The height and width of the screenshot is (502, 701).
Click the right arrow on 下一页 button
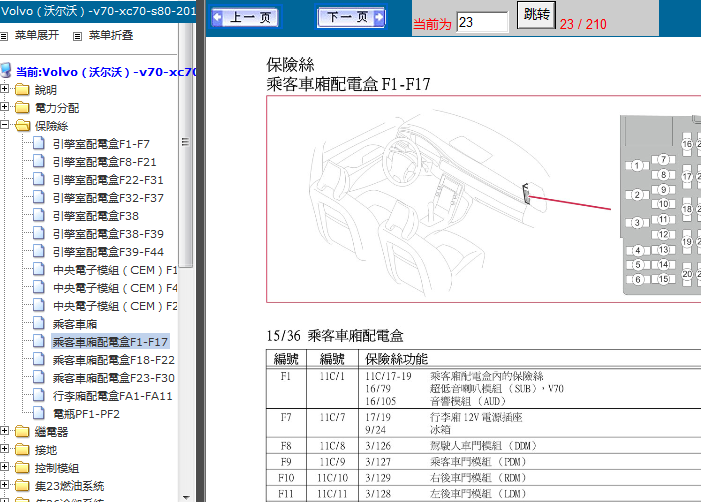click(x=379, y=17)
